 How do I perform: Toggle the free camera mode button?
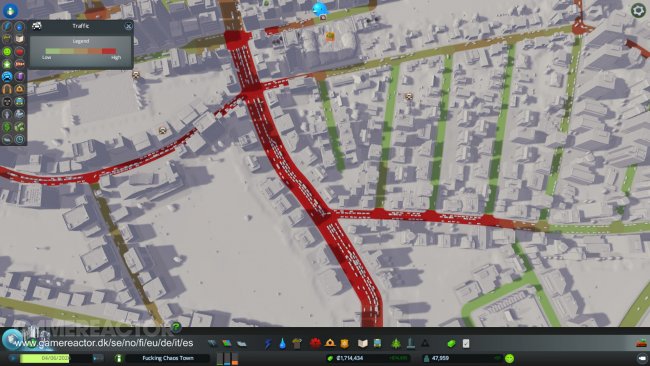pyautogui.click(x=642, y=358)
